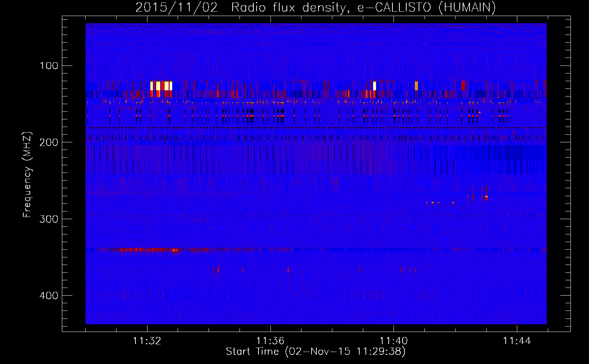Viewport: 589px width, 364px height.
Task: Click the 300 frequency tick label
Action: click(x=49, y=219)
